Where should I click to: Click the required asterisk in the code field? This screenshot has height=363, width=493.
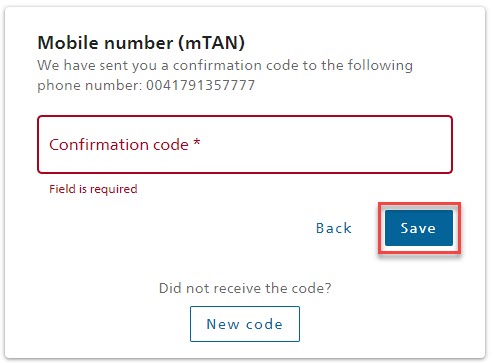pos(197,143)
